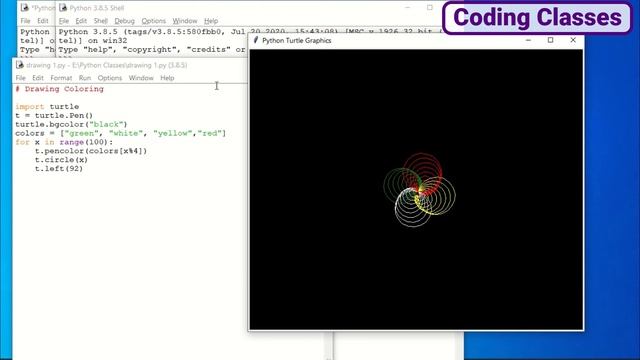The width and height of the screenshot is (640, 360).
Task: Open Help menu in Python 3.8.5 Shell
Action: (211, 21)
